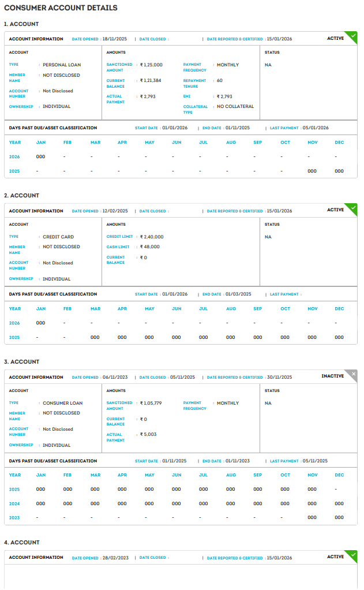Select the '4. ACCOUNT' heading
The width and height of the screenshot is (364, 590).
coord(21,543)
